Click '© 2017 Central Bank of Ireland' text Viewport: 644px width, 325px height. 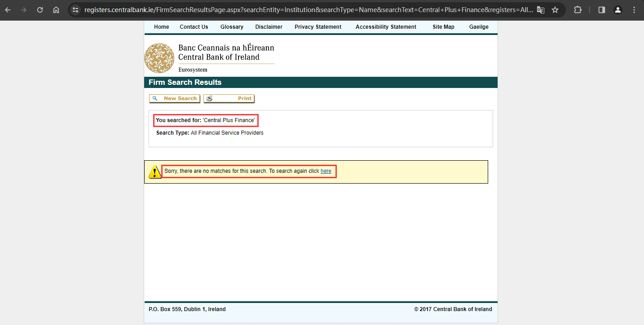coord(453,309)
